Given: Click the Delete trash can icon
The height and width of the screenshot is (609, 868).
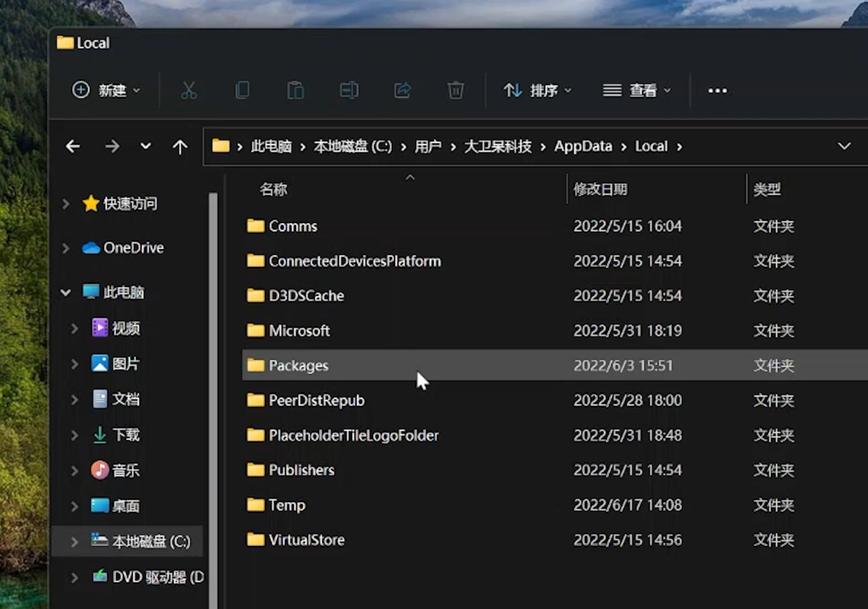Looking at the screenshot, I should 455,90.
